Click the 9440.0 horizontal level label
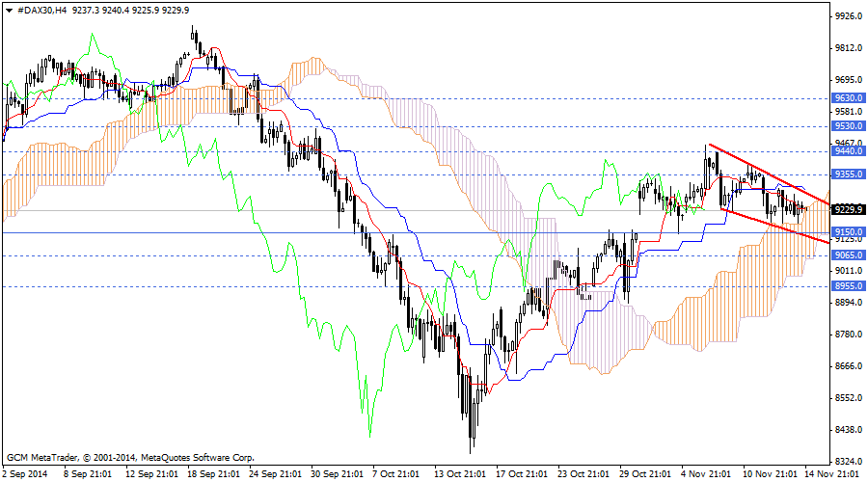 tap(849, 151)
